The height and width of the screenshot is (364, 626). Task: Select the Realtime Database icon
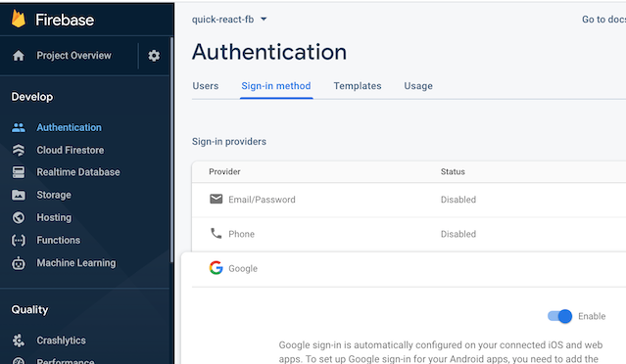click(x=19, y=172)
